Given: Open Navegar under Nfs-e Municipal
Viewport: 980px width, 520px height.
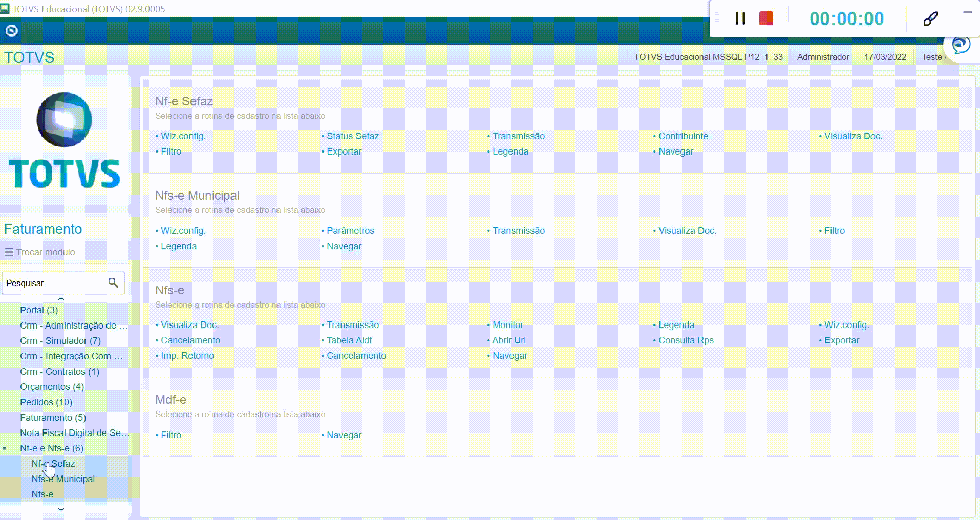Looking at the screenshot, I should (344, 246).
